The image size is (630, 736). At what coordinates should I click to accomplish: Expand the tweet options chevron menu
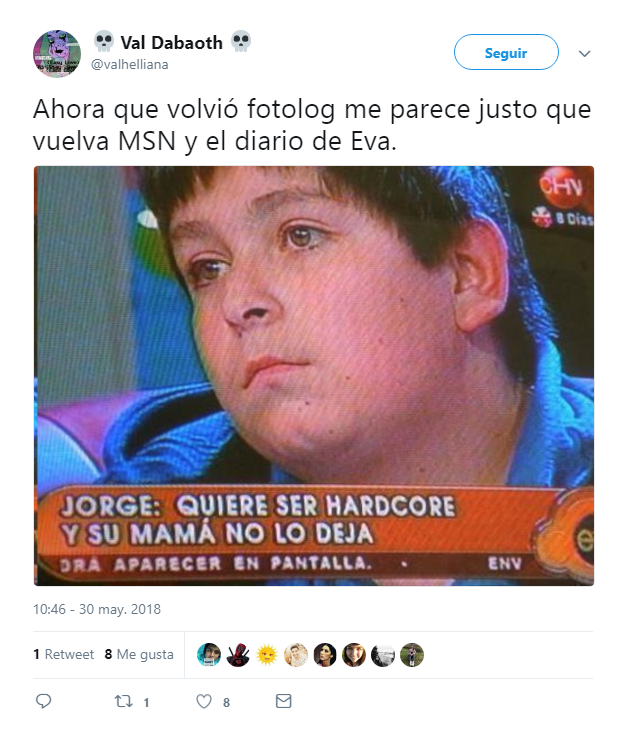click(x=584, y=54)
